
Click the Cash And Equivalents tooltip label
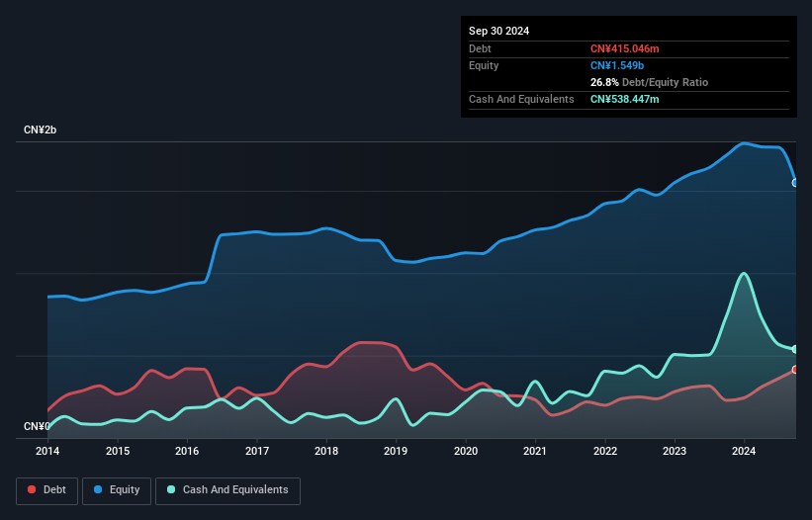click(x=521, y=99)
